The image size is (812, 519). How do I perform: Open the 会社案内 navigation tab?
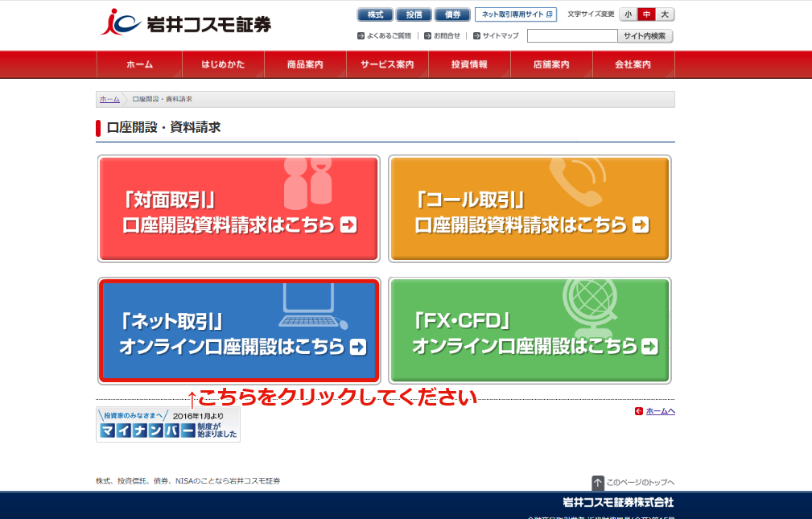[633, 64]
